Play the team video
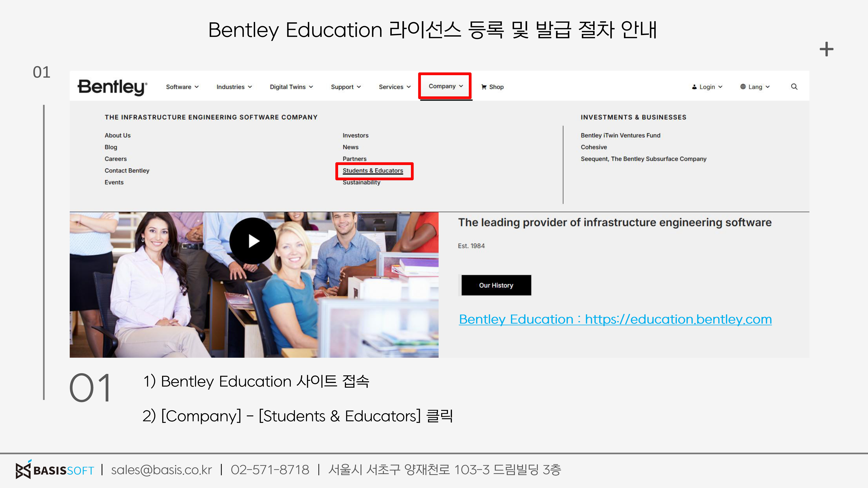Viewport: 868px width, 488px height. (x=253, y=241)
